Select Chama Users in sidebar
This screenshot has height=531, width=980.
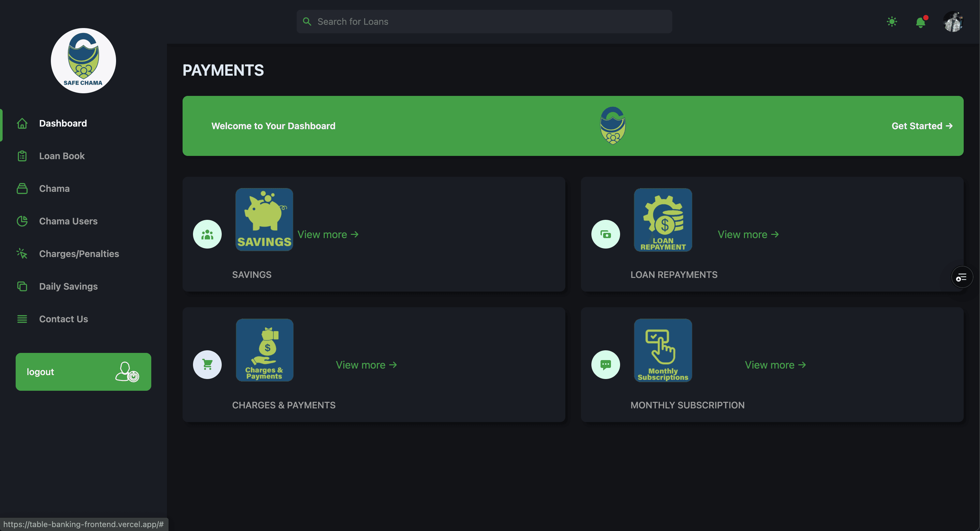tap(68, 221)
